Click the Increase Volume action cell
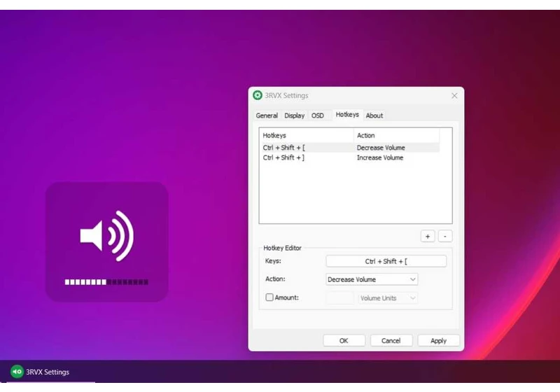 pos(380,157)
